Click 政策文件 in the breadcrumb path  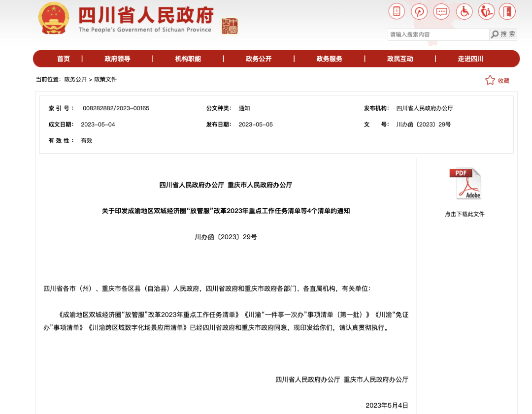click(105, 79)
